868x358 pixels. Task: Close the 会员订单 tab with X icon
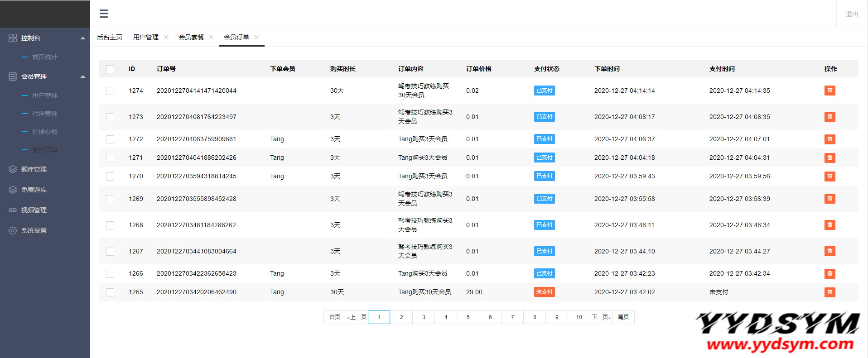[x=256, y=37]
